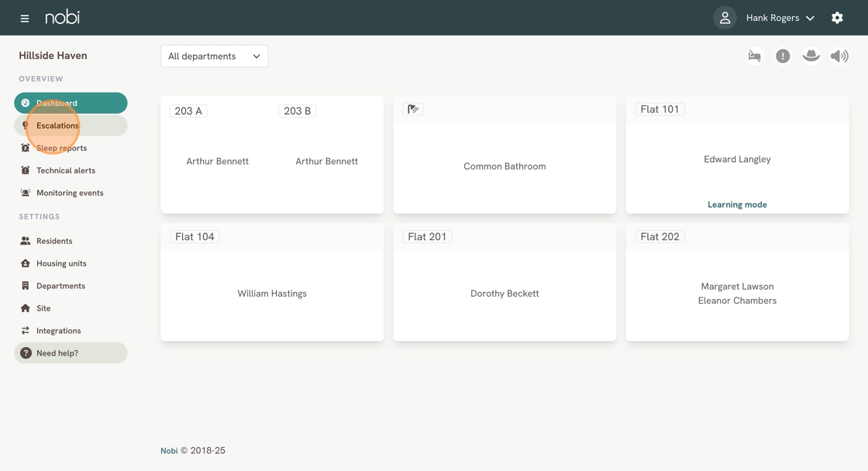This screenshot has width=868, height=471.
Task: Click the user profile avatar icon
Action: pyautogui.click(x=725, y=18)
